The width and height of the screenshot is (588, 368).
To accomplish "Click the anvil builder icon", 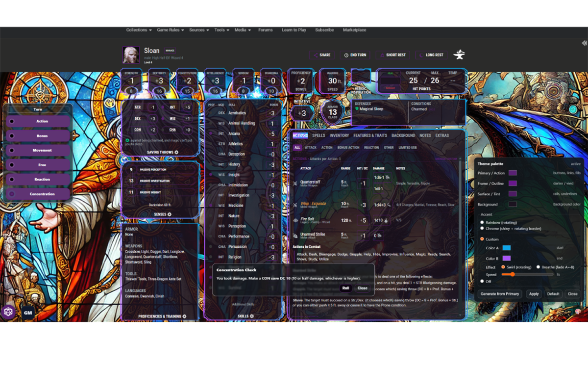I will point(459,55).
